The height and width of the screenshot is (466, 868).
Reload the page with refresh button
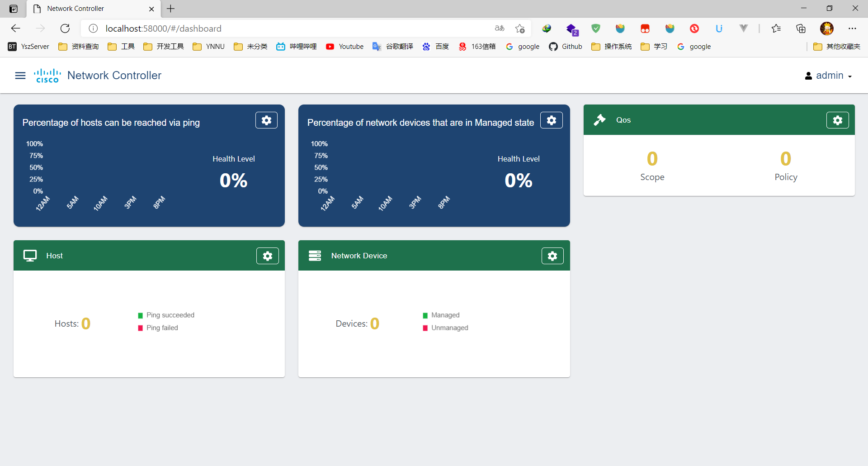65,29
